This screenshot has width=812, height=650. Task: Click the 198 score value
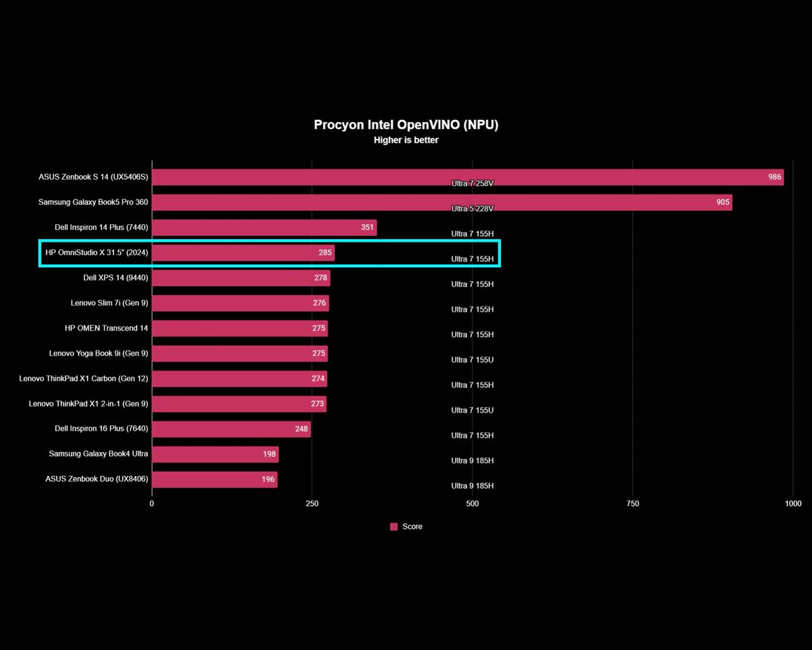point(269,454)
